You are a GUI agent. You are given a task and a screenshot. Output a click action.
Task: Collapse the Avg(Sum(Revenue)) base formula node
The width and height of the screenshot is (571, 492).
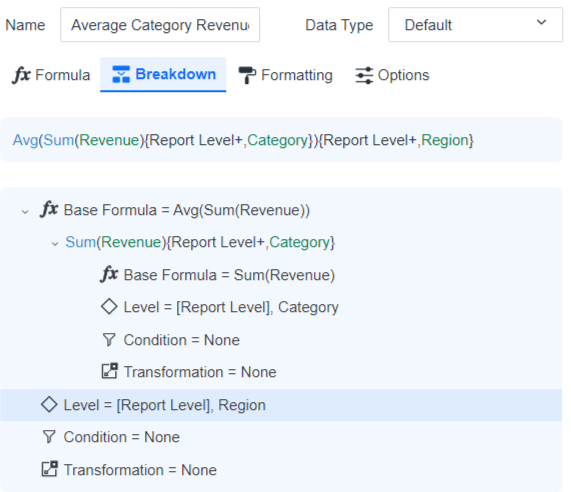(x=25, y=212)
